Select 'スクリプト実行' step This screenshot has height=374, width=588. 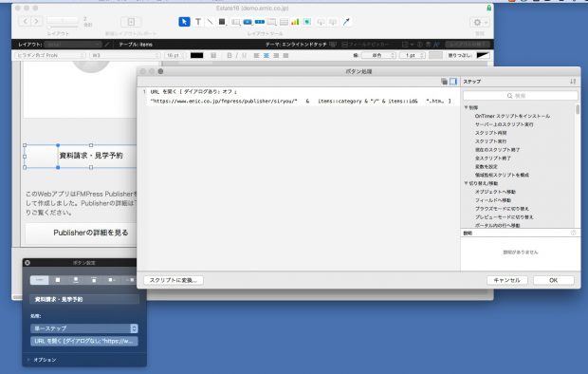490,141
